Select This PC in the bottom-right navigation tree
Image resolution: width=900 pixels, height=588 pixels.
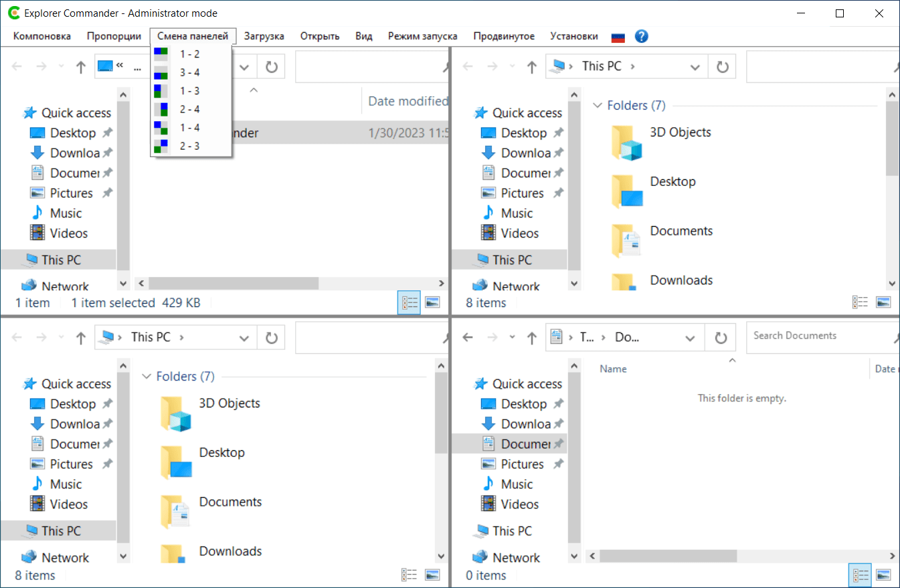(512, 531)
